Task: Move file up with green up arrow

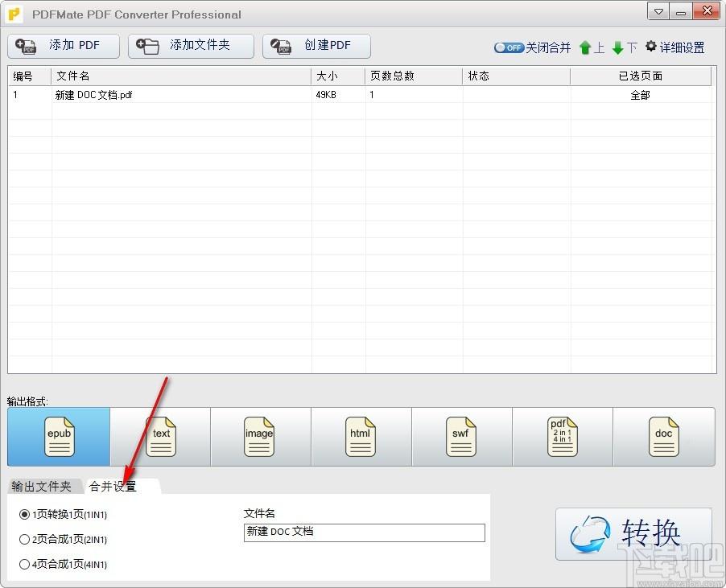Action: coord(585,47)
